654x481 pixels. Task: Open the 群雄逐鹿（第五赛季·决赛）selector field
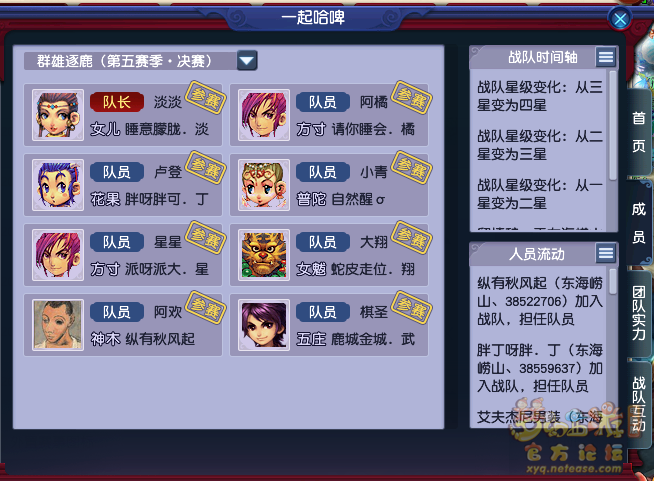click(141, 61)
